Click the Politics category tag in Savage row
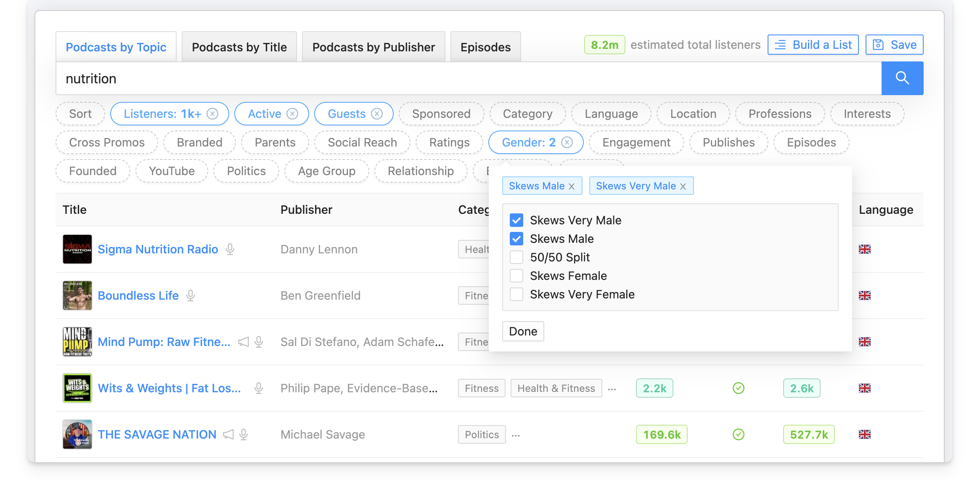This screenshot has height=479, width=980. pyautogui.click(x=482, y=434)
